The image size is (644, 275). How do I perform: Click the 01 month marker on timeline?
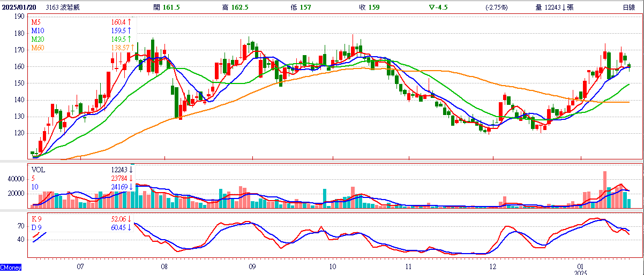click(581, 266)
